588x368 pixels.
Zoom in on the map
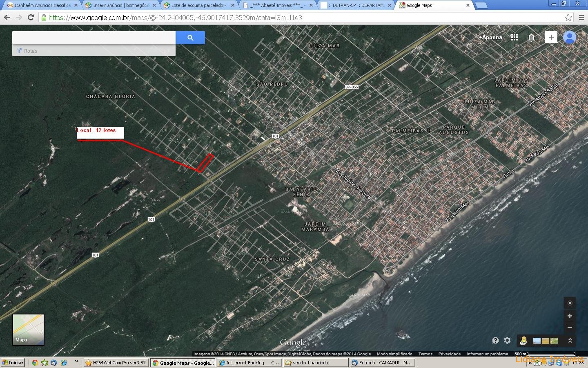[x=570, y=316]
